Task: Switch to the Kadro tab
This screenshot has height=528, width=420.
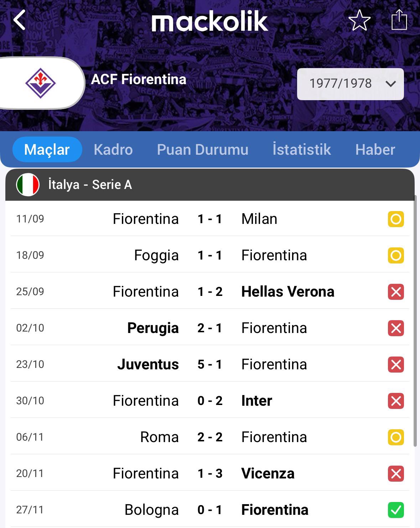Action: 113,149
